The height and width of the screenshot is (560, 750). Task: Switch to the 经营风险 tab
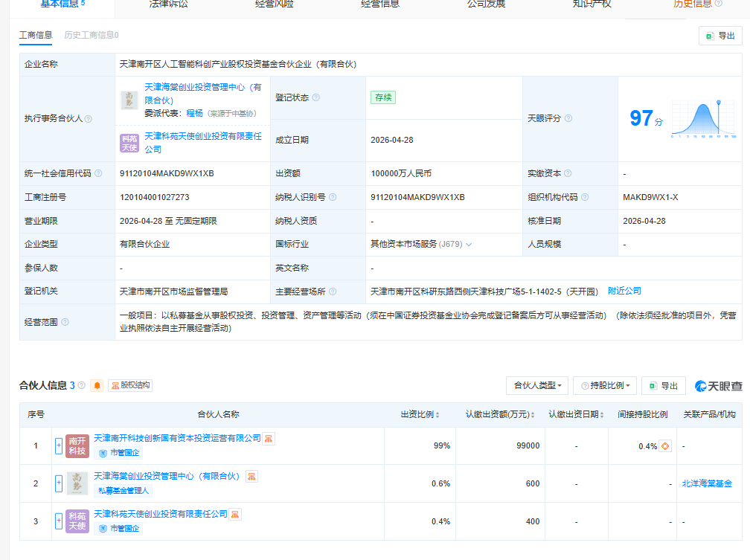click(x=274, y=4)
